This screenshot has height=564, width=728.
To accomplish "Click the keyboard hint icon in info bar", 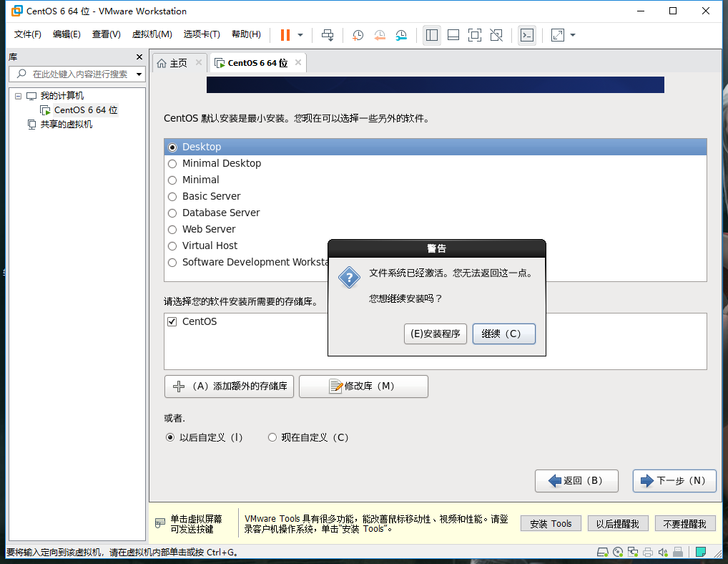I will 159,524.
